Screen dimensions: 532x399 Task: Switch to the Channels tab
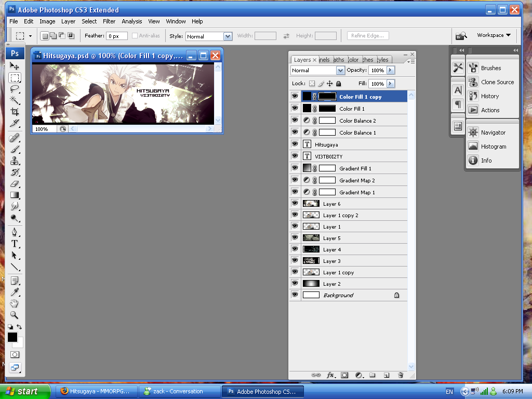pyautogui.click(x=325, y=60)
